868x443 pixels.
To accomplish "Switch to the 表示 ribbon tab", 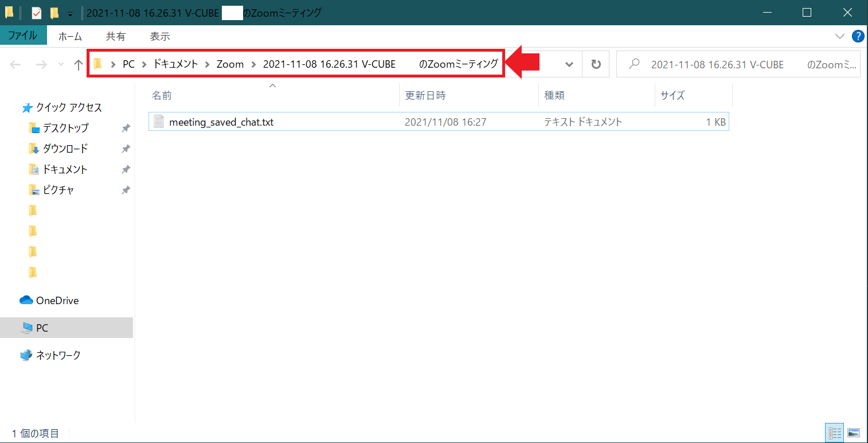I will [x=160, y=36].
